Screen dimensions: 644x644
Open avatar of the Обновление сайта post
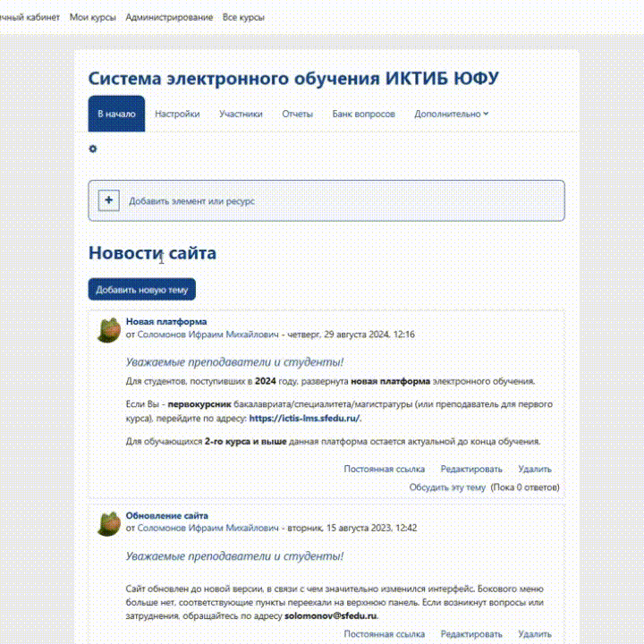[109, 523]
